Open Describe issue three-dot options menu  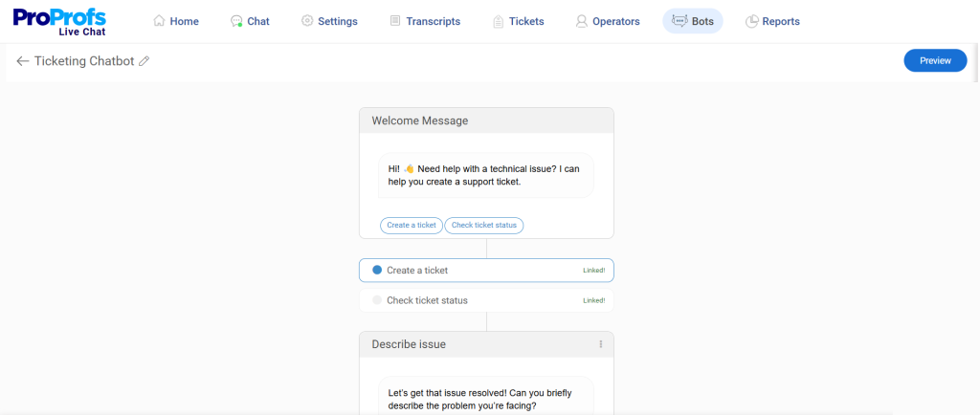point(601,344)
